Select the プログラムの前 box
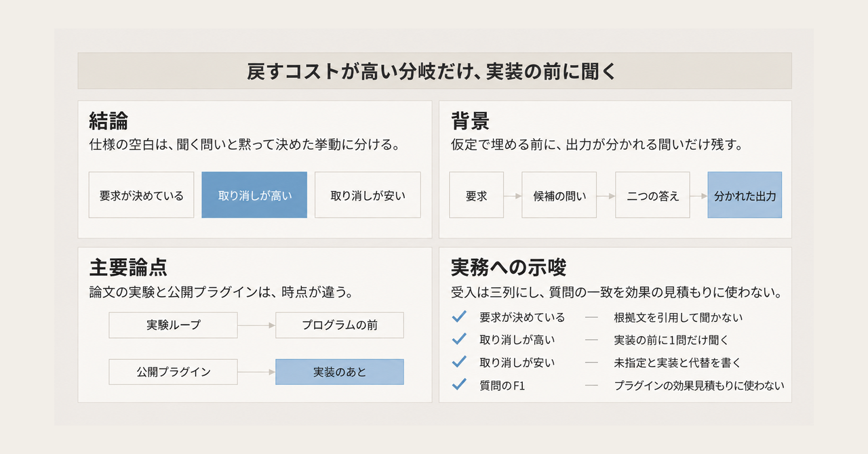The height and width of the screenshot is (454, 868). 340,325
